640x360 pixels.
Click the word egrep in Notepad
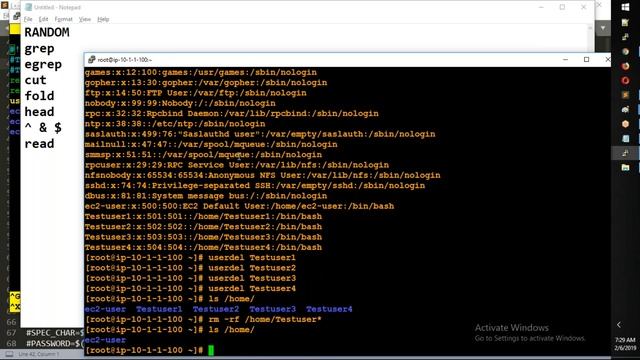pos(43,65)
